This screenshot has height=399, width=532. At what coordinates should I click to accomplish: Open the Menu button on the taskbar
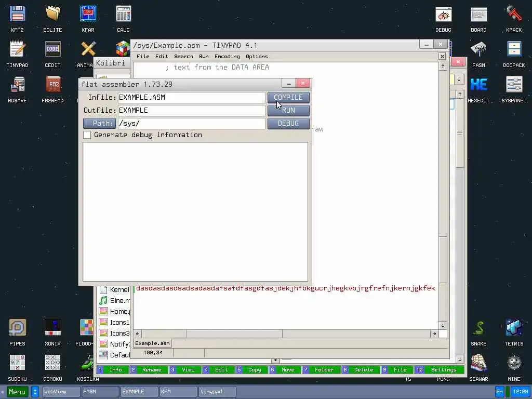(17, 392)
